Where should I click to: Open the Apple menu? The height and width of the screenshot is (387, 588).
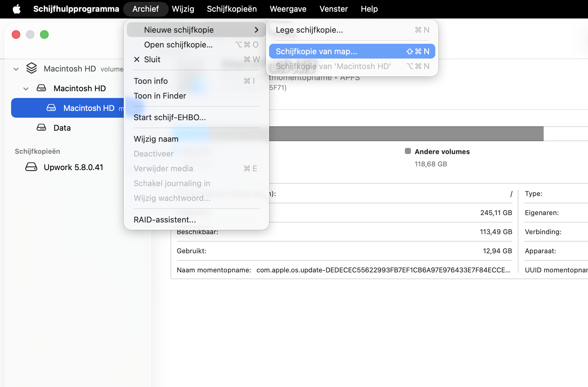(x=17, y=9)
